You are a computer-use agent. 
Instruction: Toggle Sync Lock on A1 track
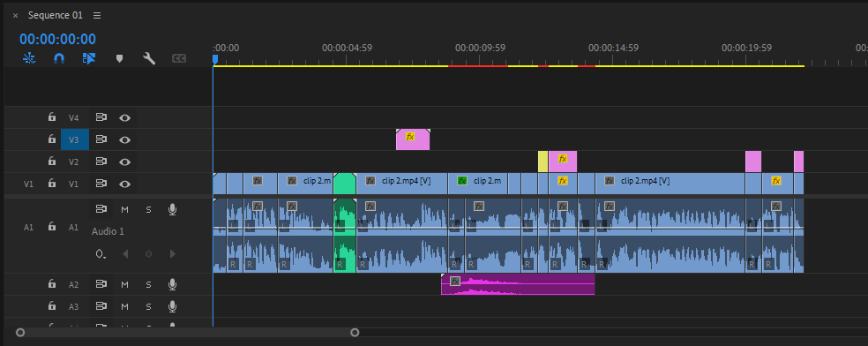click(101, 208)
